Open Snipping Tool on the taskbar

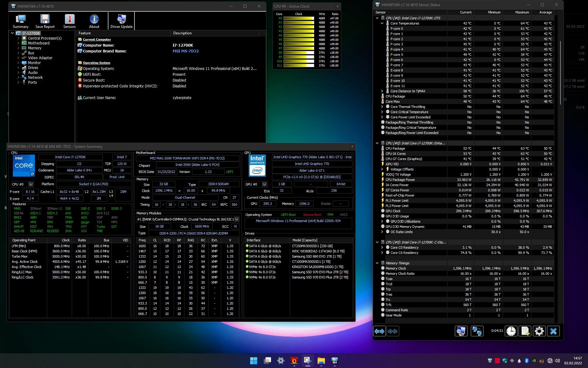307,361
